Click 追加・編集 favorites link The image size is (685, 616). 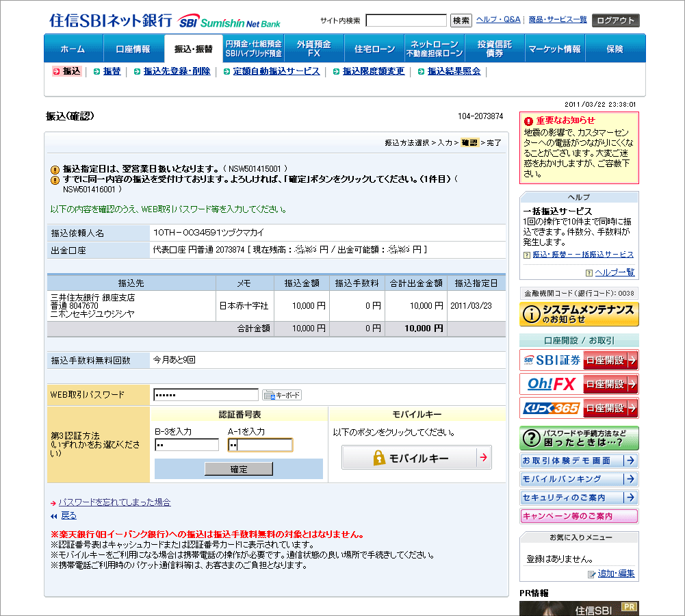[x=616, y=574]
